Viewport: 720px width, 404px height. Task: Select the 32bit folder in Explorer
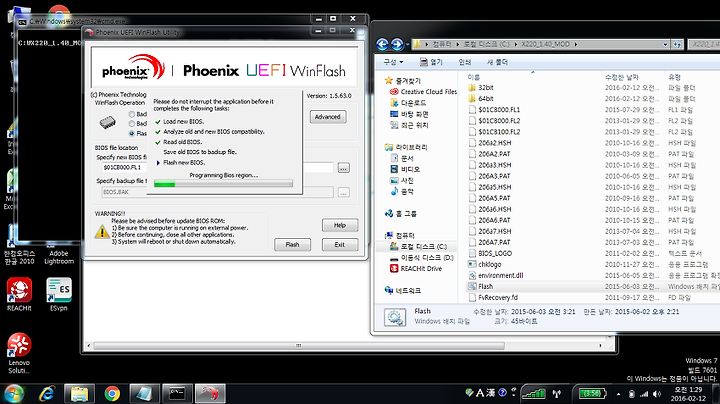click(486, 87)
